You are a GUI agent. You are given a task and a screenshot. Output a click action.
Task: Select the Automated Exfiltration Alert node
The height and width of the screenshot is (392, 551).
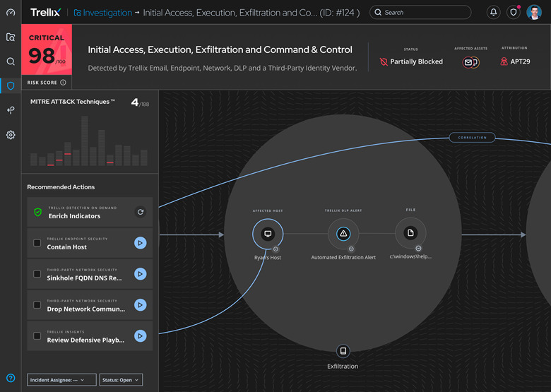click(x=343, y=234)
